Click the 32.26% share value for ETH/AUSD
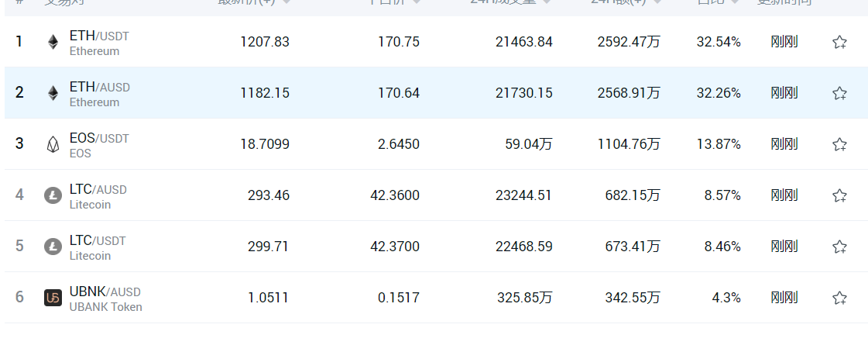868x352 pixels. click(x=718, y=93)
